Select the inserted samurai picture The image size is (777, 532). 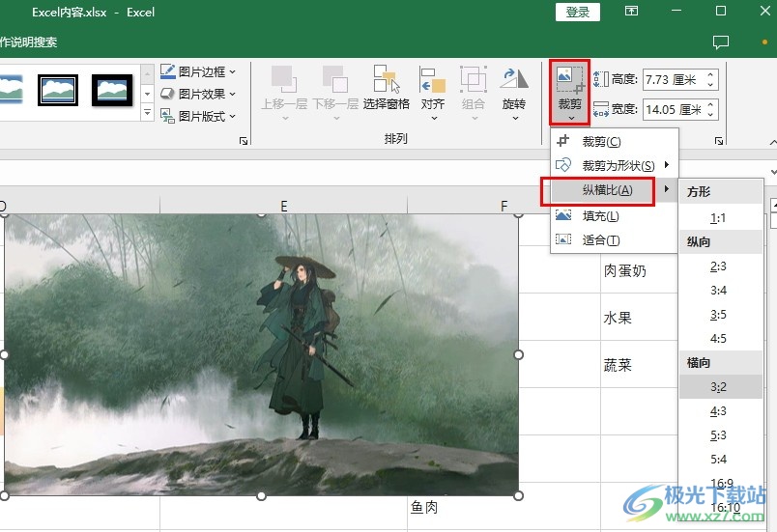click(x=261, y=355)
